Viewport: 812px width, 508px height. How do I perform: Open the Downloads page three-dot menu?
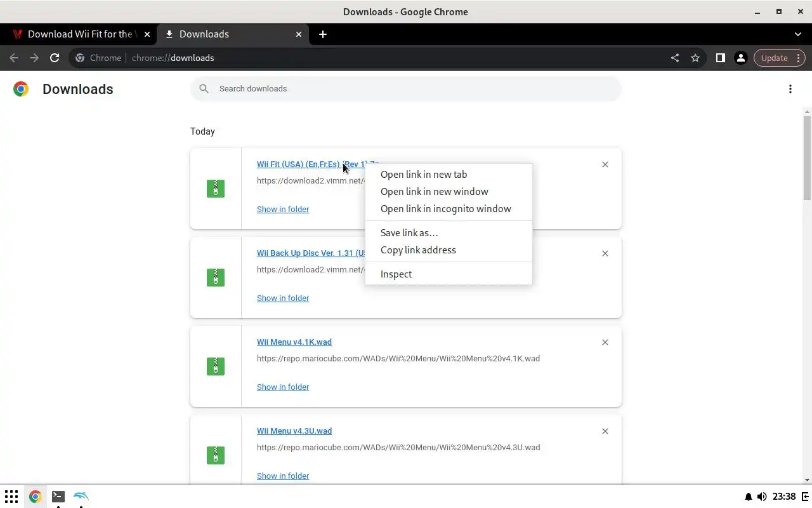pos(790,89)
